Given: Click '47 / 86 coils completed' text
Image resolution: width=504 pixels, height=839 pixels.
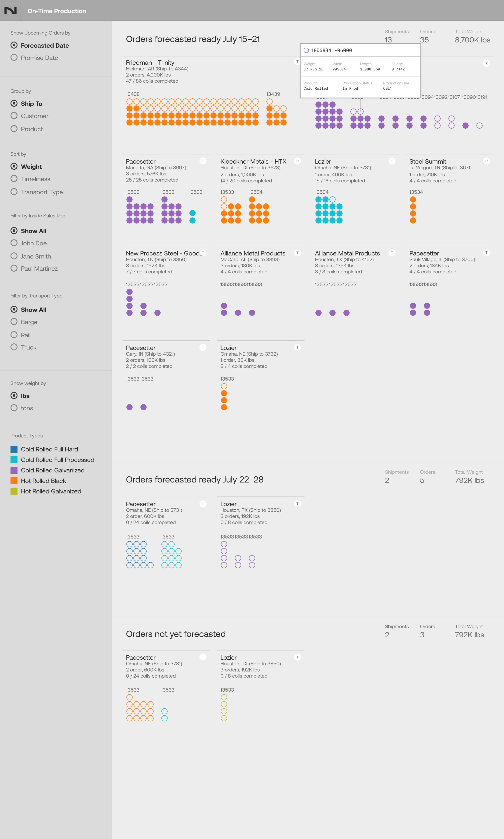Looking at the screenshot, I should (152, 81).
